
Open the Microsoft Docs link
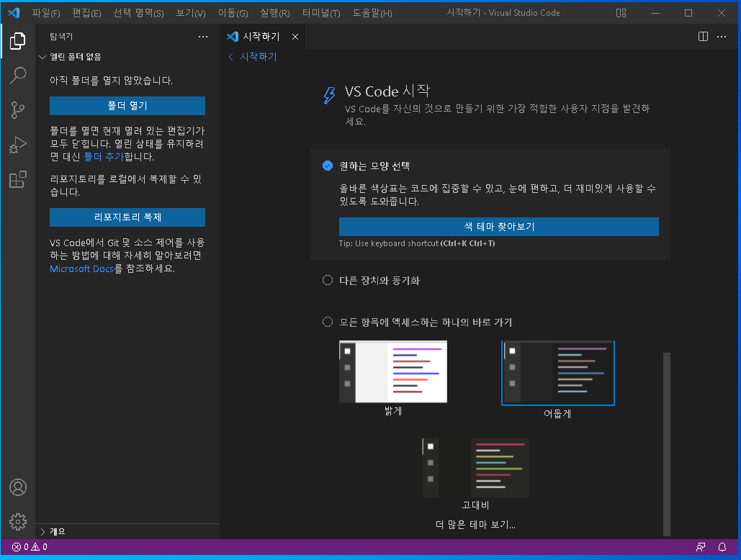(x=81, y=268)
